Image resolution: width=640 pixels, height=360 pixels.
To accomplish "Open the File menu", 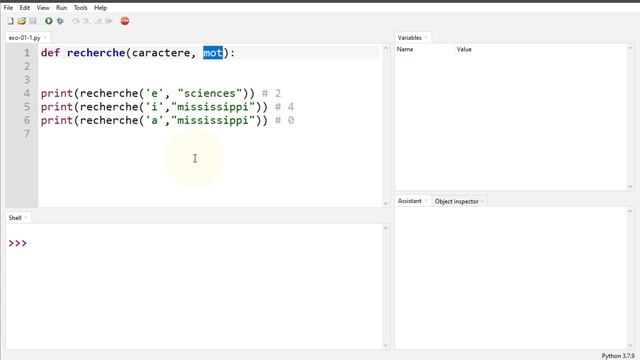I will point(8,8).
